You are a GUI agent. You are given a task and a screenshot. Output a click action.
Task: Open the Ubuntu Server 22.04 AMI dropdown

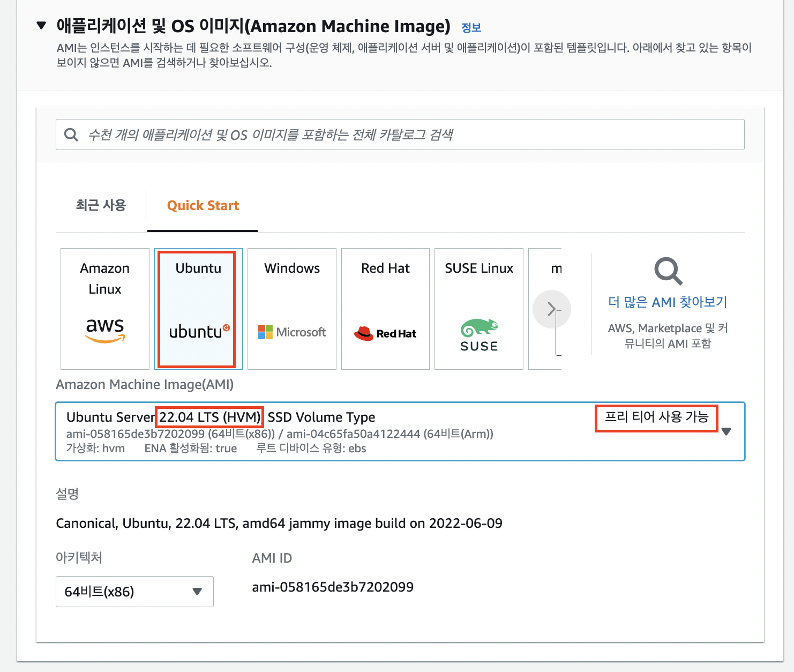tap(400, 431)
